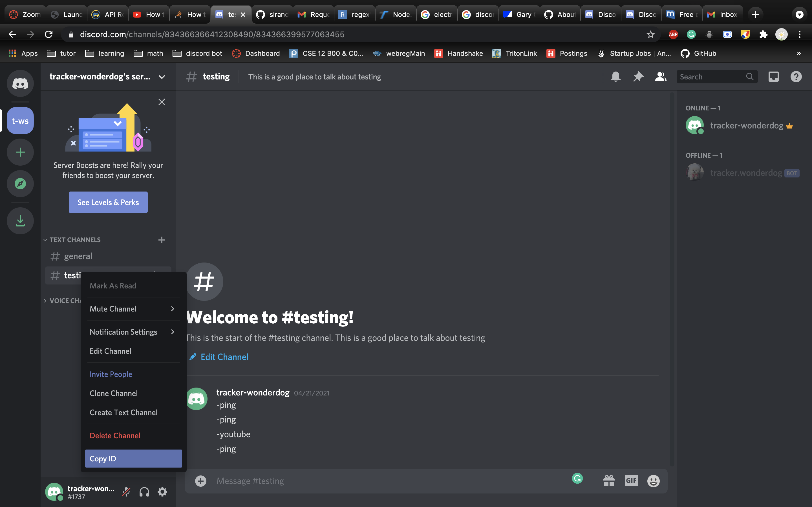Collapse the TEXT CHANNELS category
812x507 pixels.
(x=75, y=240)
